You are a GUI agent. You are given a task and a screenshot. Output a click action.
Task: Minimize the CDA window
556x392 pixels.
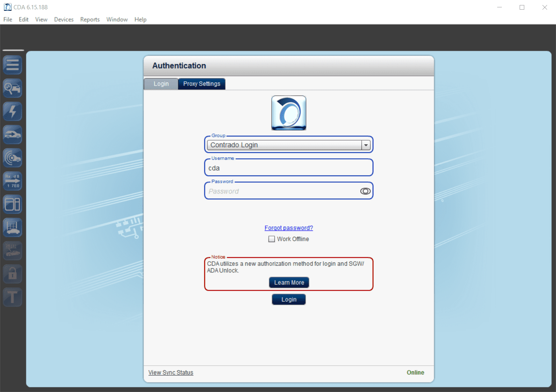point(500,7)
